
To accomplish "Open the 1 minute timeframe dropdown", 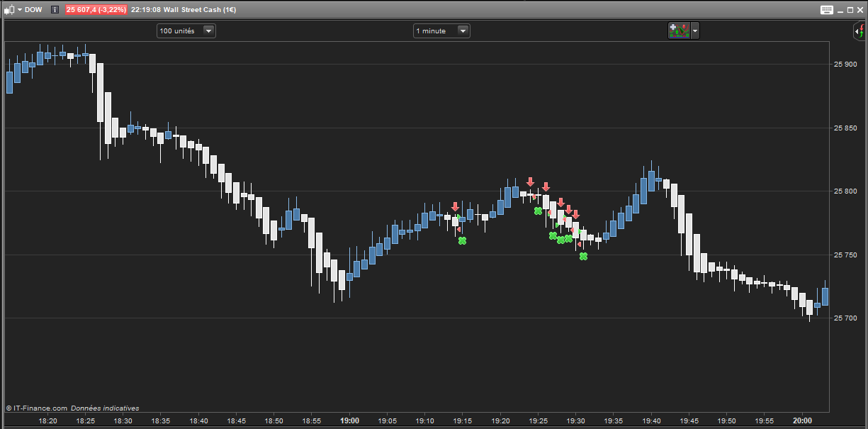I will [441, 30].
